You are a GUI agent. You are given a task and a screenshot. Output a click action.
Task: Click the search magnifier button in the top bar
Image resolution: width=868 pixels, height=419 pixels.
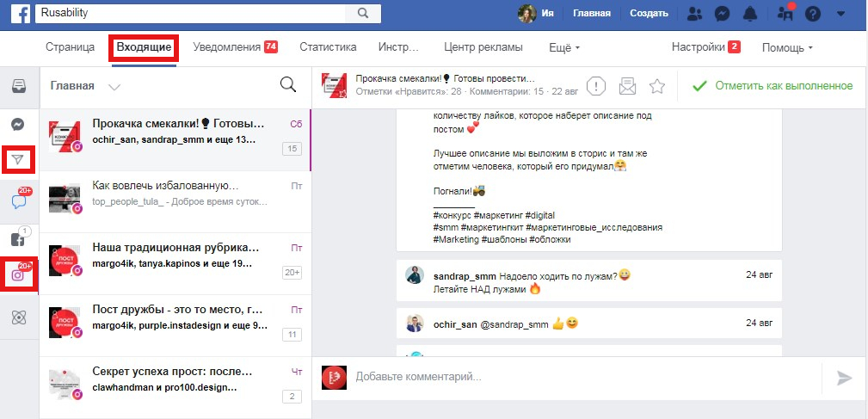(363, 14)
